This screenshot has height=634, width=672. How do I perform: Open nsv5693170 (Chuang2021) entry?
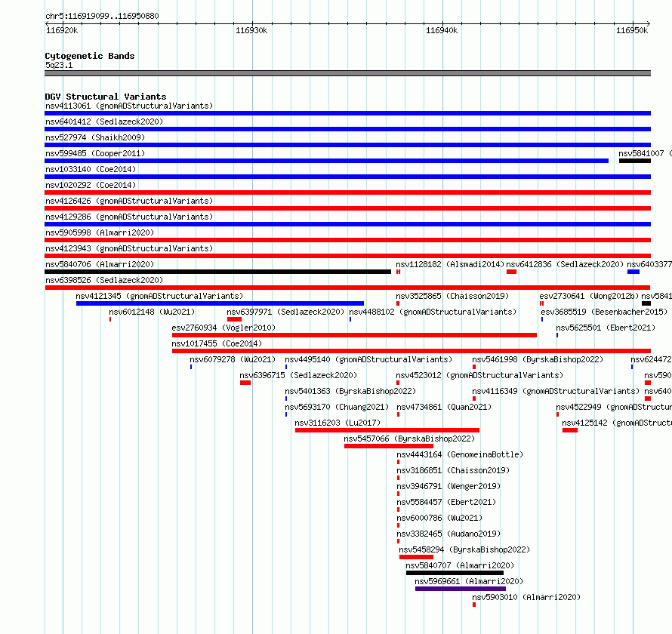coord(337,407)
